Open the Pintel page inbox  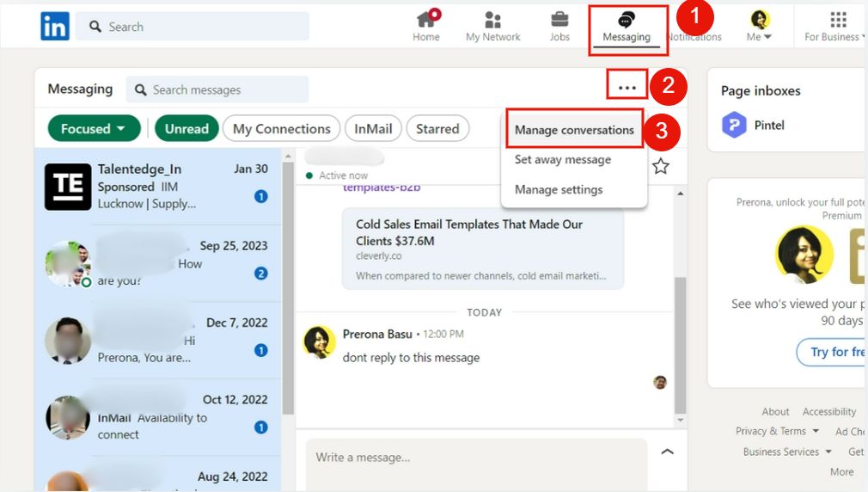pos(754,125)
